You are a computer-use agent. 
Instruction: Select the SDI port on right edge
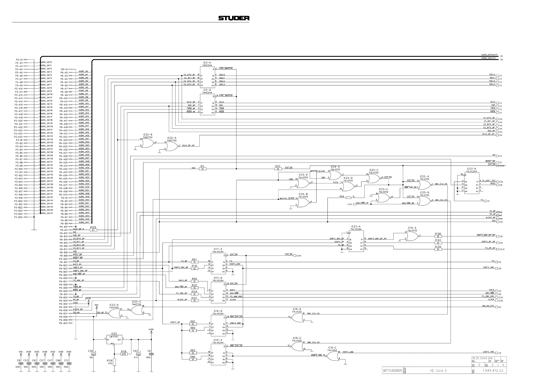tap(497, 156)
